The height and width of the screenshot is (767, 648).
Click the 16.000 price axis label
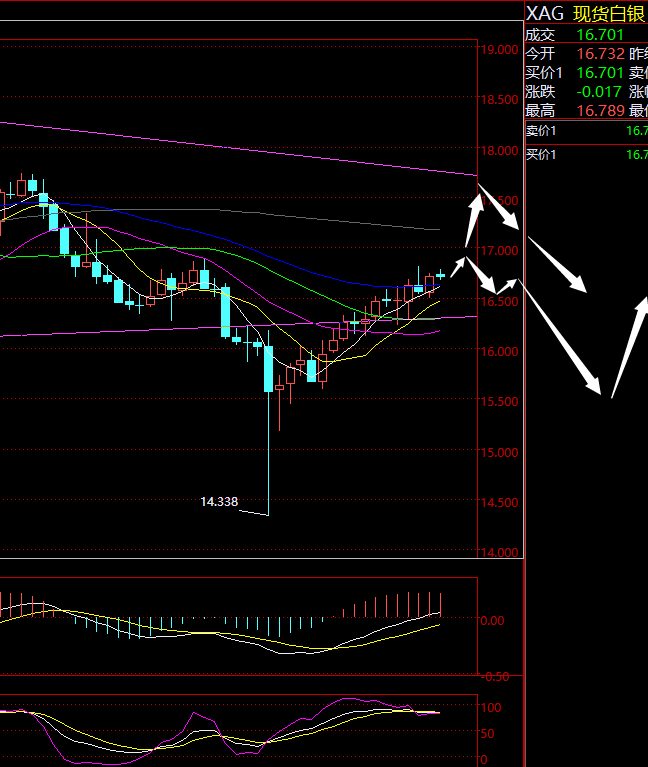click(x=499, y=351)
